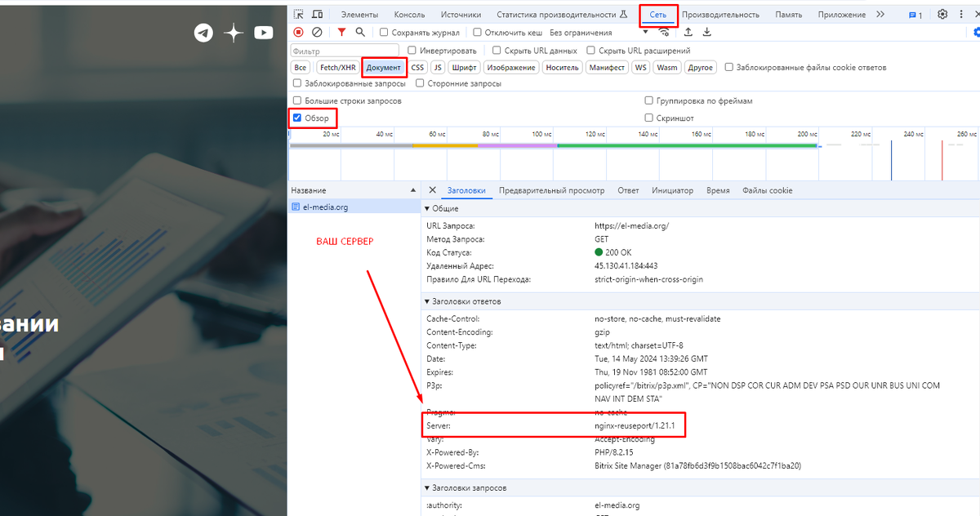Open the issues counter message icon
The height and width of the screenshot is (516, 980).
click(x=915, y=15)
